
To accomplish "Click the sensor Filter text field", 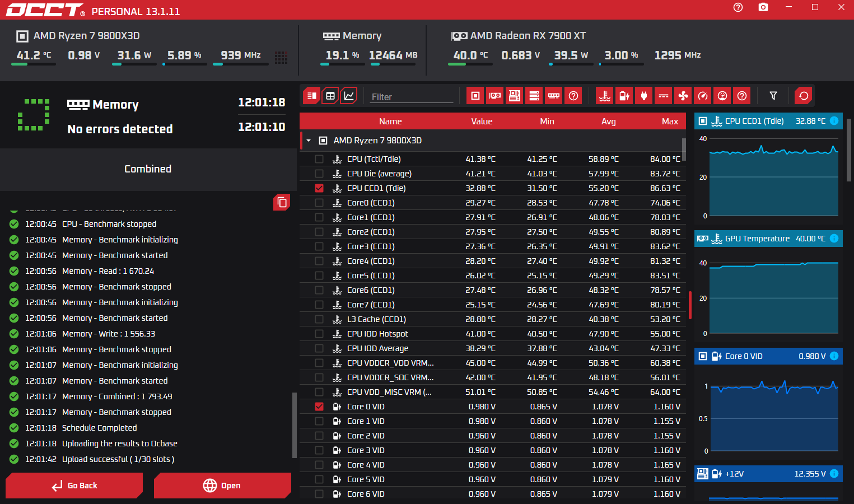I will pyautogui.click(x=410, y=97).
